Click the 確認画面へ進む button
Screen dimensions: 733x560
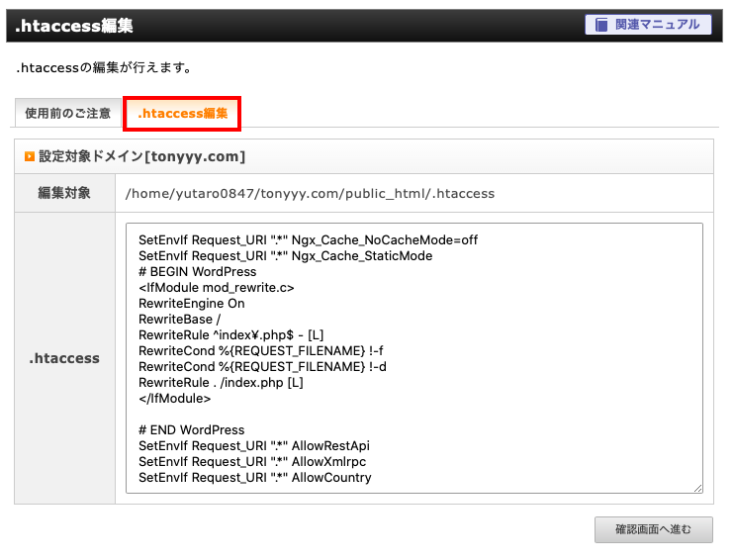tap(654, 529)
